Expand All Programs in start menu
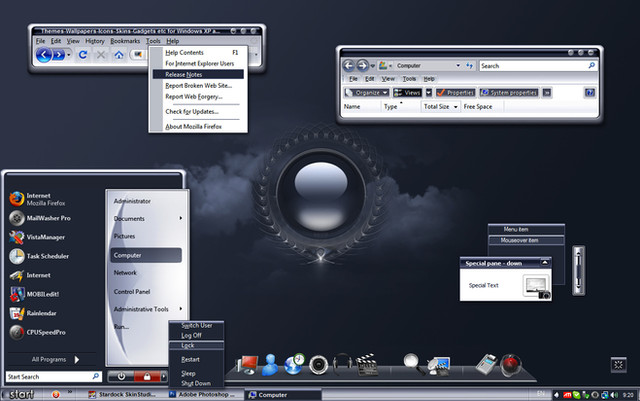Viewport: 640px width, 401px height. pyautogui.click(x=54, y=359)
